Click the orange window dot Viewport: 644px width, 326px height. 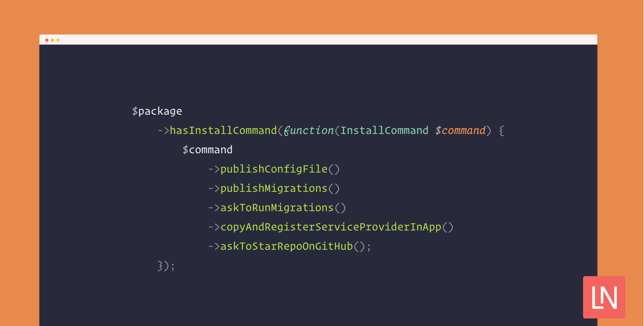click(x=52, y=40)
